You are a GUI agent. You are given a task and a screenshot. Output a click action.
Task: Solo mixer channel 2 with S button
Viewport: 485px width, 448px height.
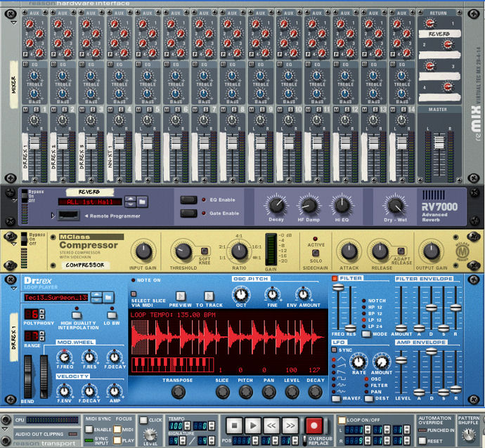point(65,110)
